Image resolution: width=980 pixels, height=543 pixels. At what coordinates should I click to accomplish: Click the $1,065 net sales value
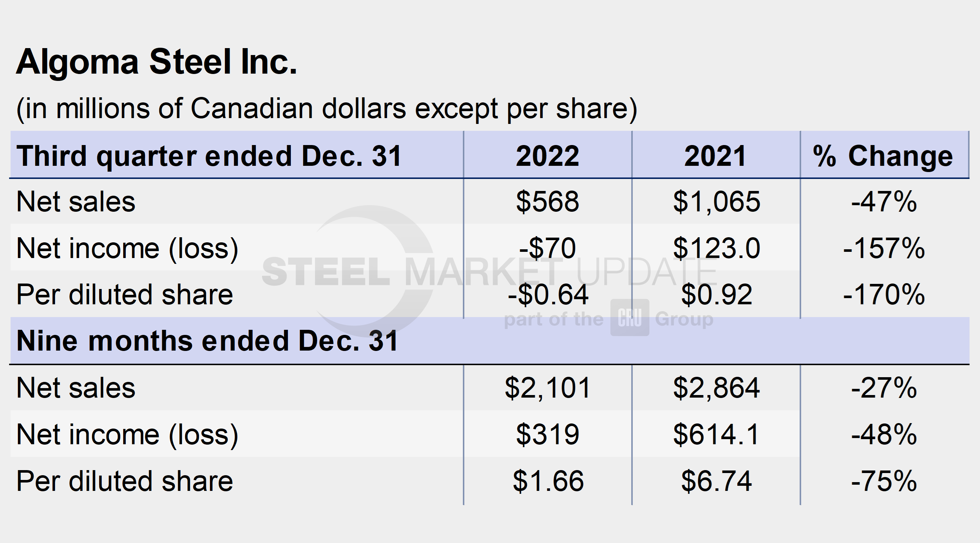tap(717, 201)
